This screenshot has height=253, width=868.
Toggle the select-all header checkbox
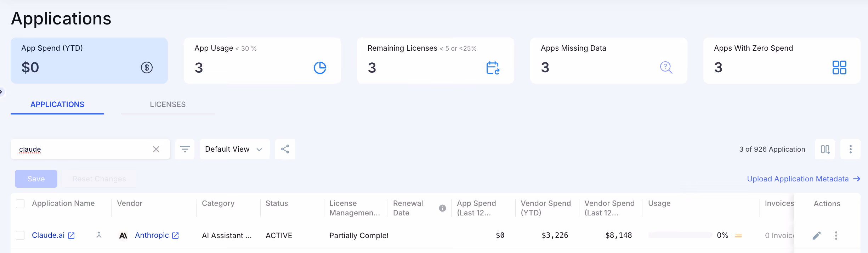coord(20,204)
